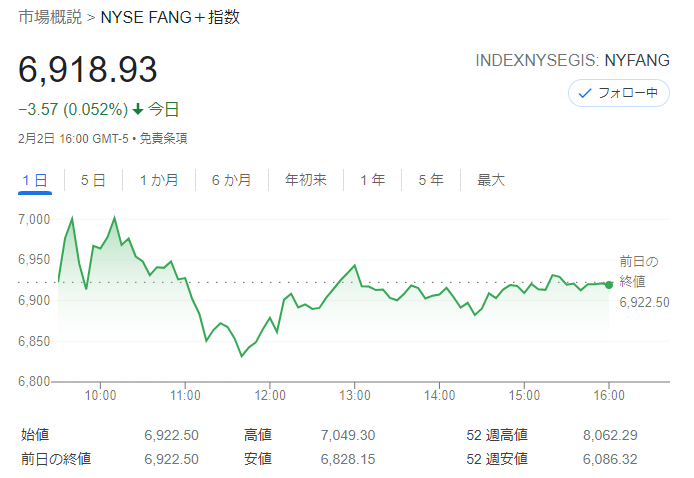
Task: Click the timestamp 2月2日 16:00 GMT-5
Action: (x=73, y=139)
